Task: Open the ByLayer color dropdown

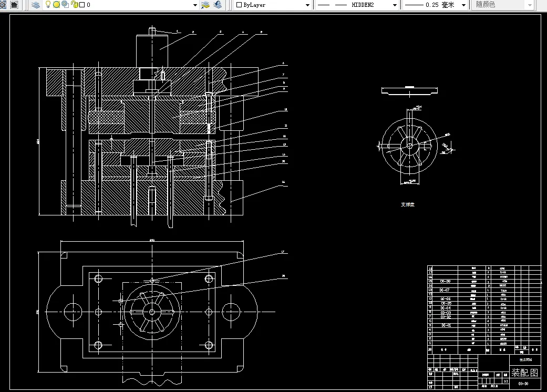Action: [307, 5]
